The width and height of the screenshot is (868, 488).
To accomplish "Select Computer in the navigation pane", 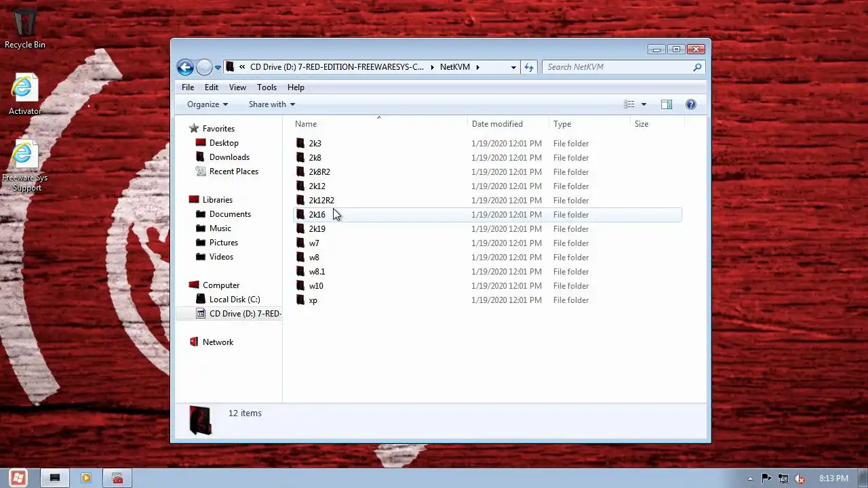I will coord(221,285).
